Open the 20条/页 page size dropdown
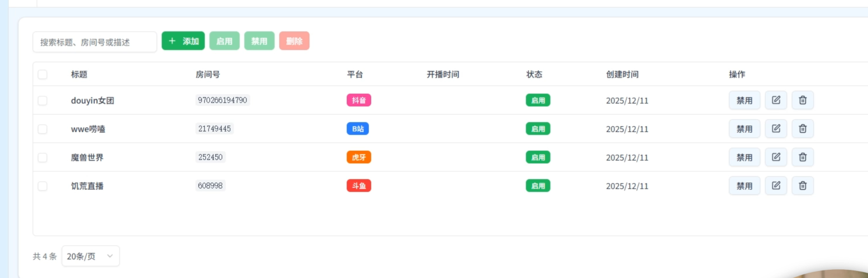The width and height of the screenshot is (868, 278). pos(90,256)
